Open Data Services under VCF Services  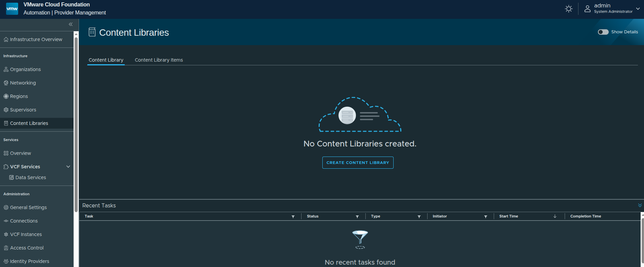coord(31,177)
